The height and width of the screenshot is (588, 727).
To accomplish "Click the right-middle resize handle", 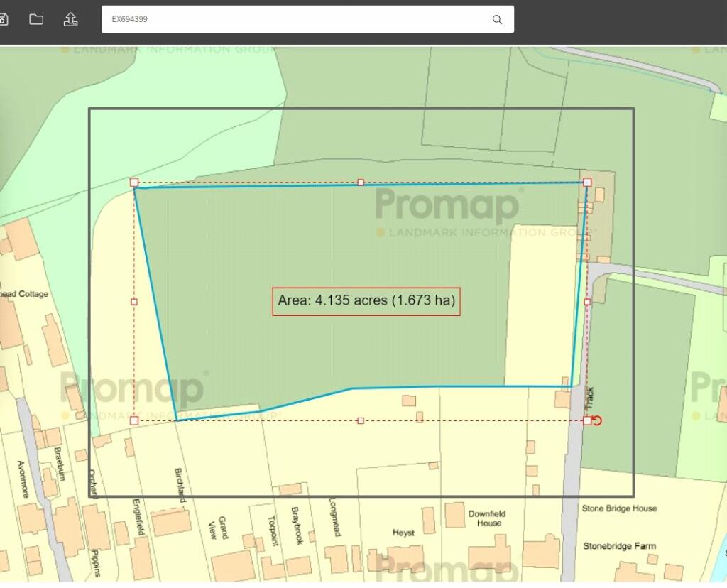I will 587,302.
